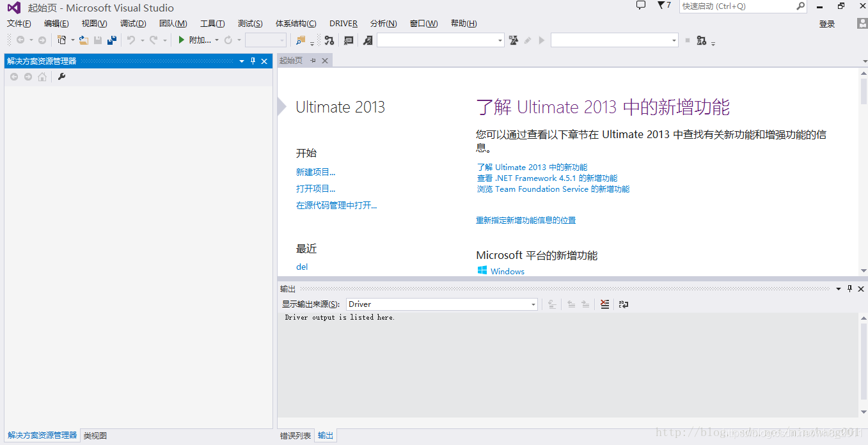The height and width of the screenshot is (445, 868).
Task: Expand the 附加... button dropdown arrow
Action: pyautogui.click(x=217, y=40)
